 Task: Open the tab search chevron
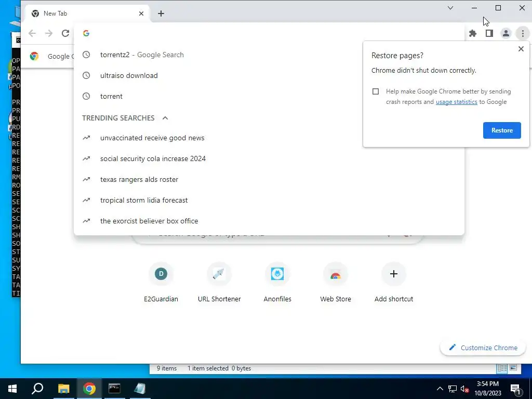[450, 8]
